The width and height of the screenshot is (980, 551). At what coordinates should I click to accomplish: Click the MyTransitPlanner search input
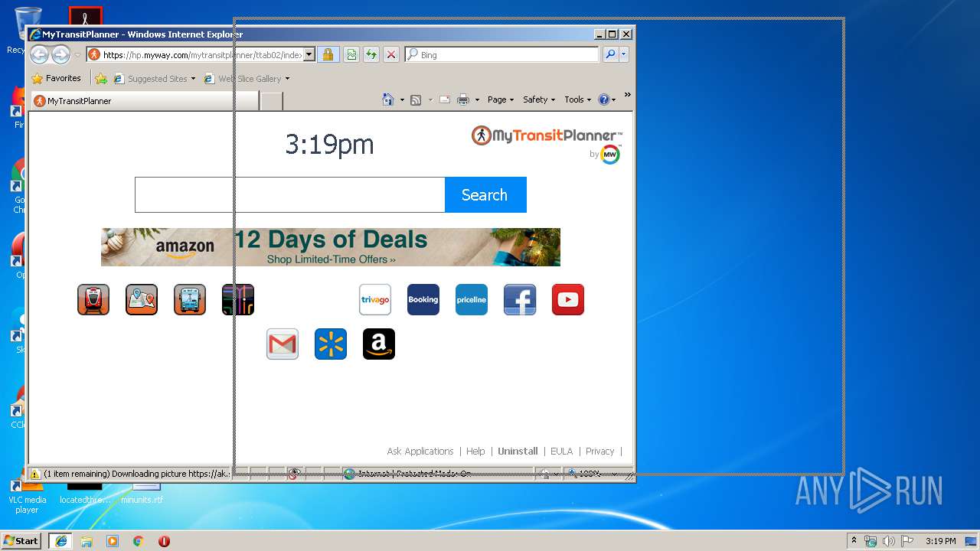tap(289, 194)
